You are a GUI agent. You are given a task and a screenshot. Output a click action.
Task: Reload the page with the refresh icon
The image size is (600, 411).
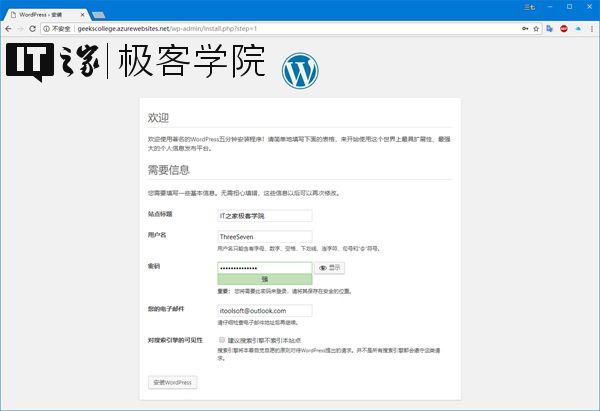(x=33, y=29)
